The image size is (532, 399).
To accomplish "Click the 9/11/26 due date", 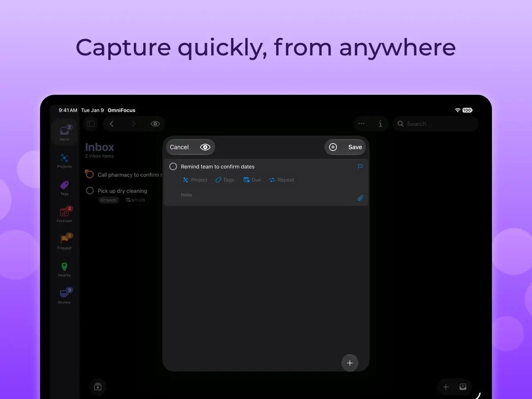I will pyautogui.click(x=136, y=200).
